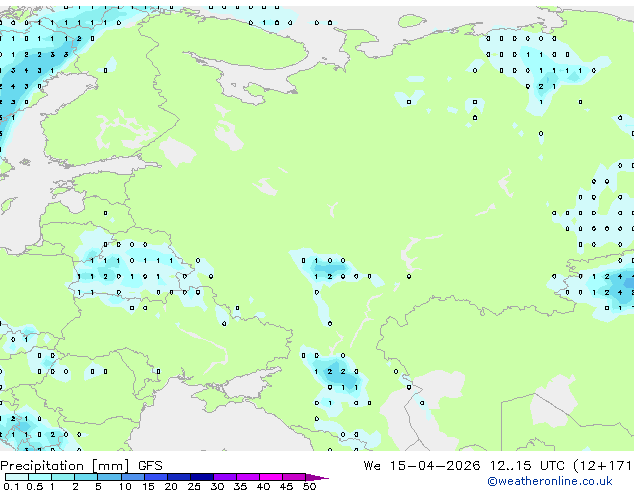Click the '0.1' legend scale label

tap(11, 486)
